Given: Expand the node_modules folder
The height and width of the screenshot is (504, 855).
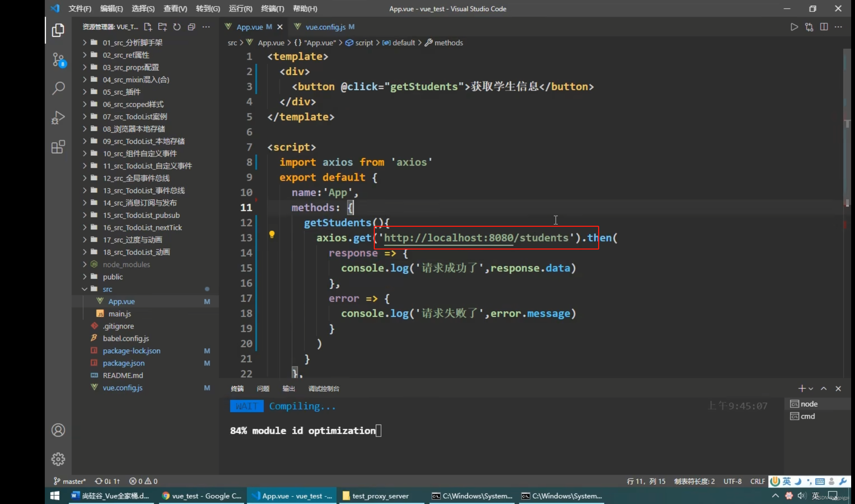Looking at the screenshot, I should tap(146, 264).
